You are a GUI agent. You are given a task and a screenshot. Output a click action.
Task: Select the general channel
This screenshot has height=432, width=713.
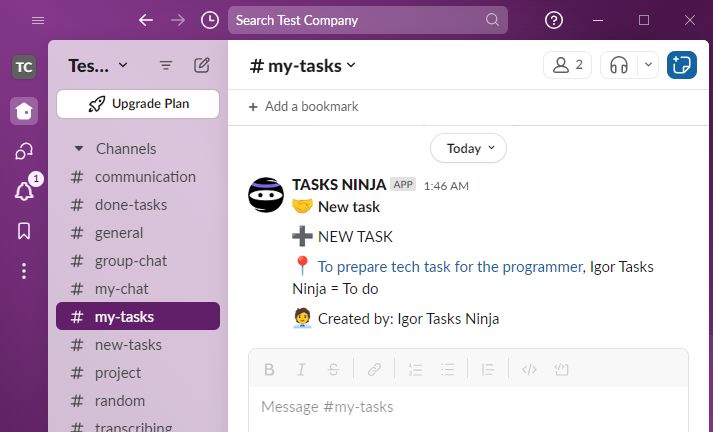[119, 233]
